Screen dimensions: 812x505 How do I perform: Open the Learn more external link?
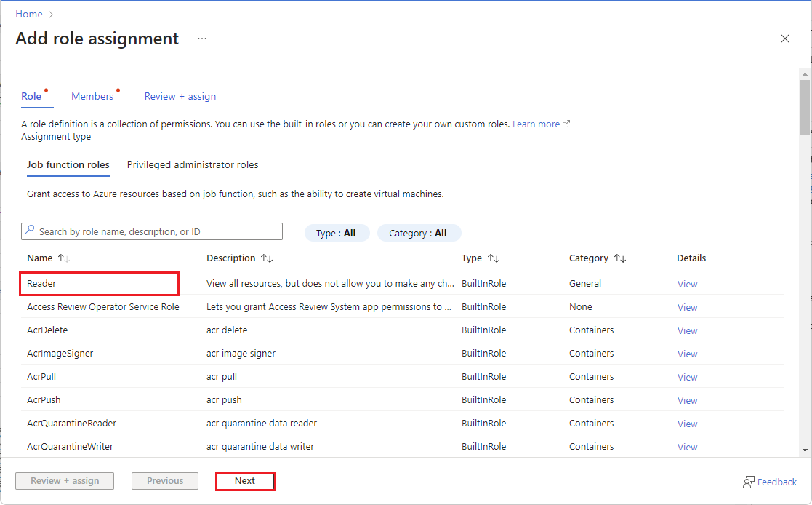point(541,124)
